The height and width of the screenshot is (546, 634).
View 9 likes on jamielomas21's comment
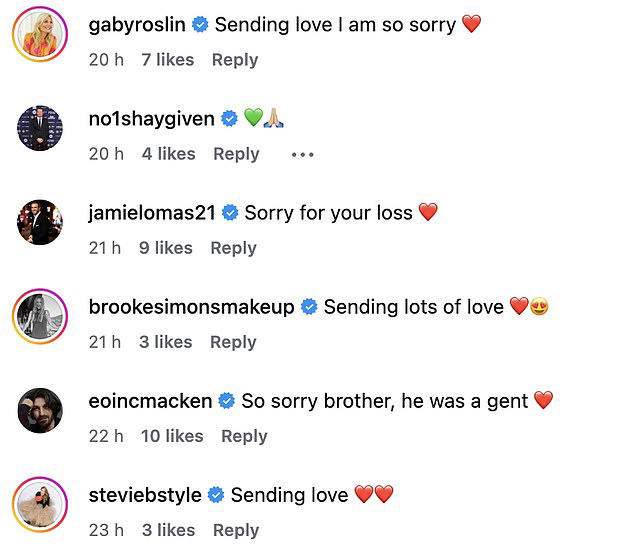click(165, 248)
